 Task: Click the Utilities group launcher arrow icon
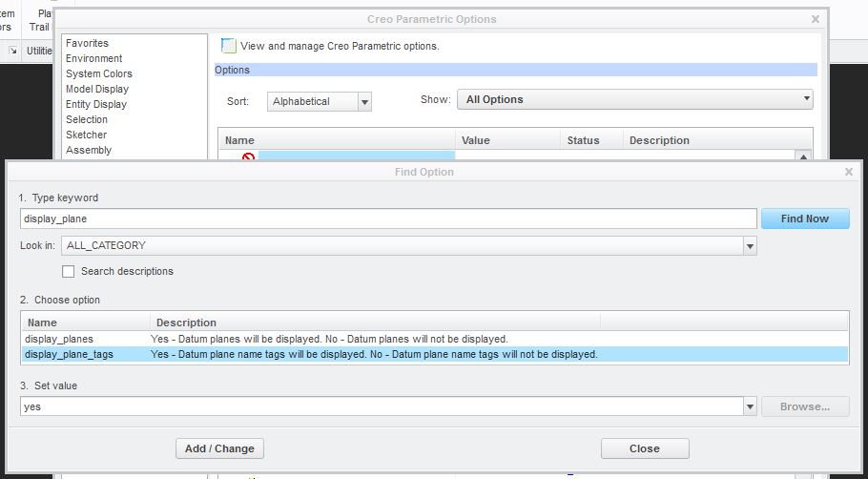point(12,51)
